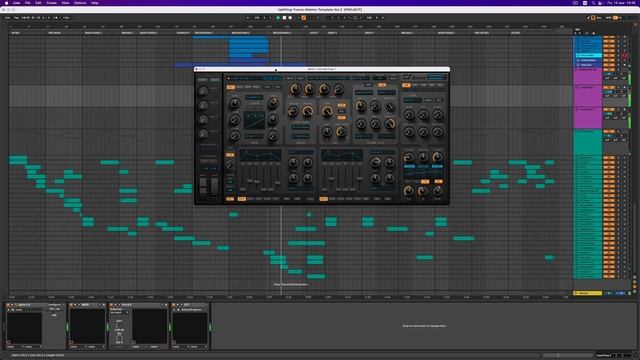Click the macOS menu bar clock
640x360 pixels.
click(622, 3)
